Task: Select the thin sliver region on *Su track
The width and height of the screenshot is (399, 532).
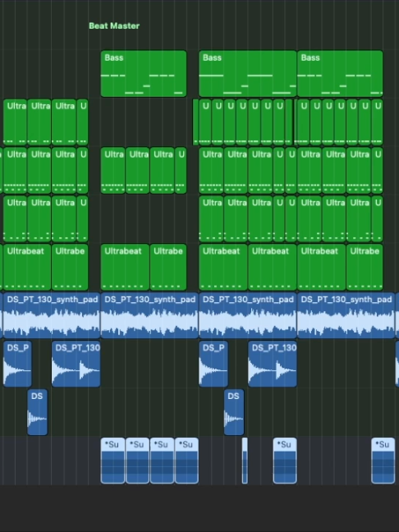Action: pos(245,461)
